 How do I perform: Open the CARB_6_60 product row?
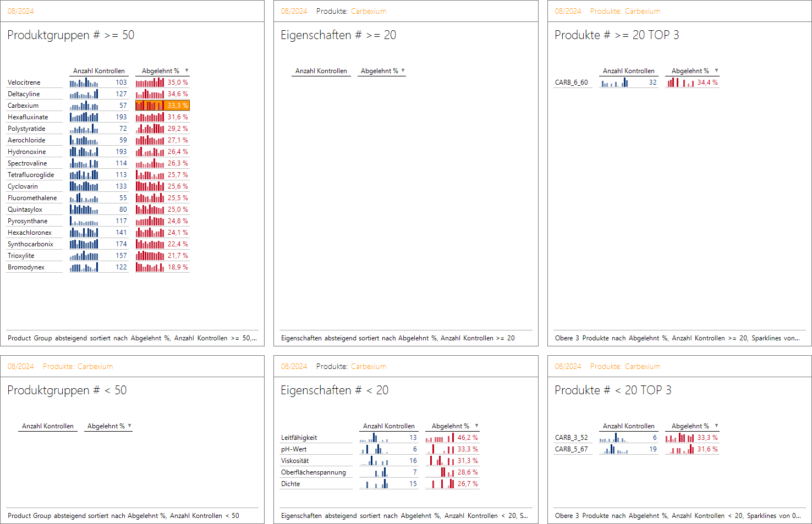(571, 82)
